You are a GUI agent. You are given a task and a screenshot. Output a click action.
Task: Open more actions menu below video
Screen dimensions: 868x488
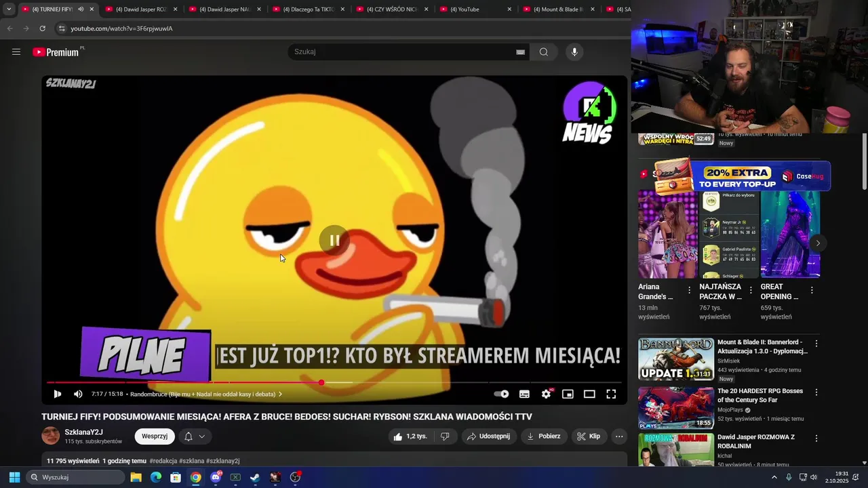point(619,436)
